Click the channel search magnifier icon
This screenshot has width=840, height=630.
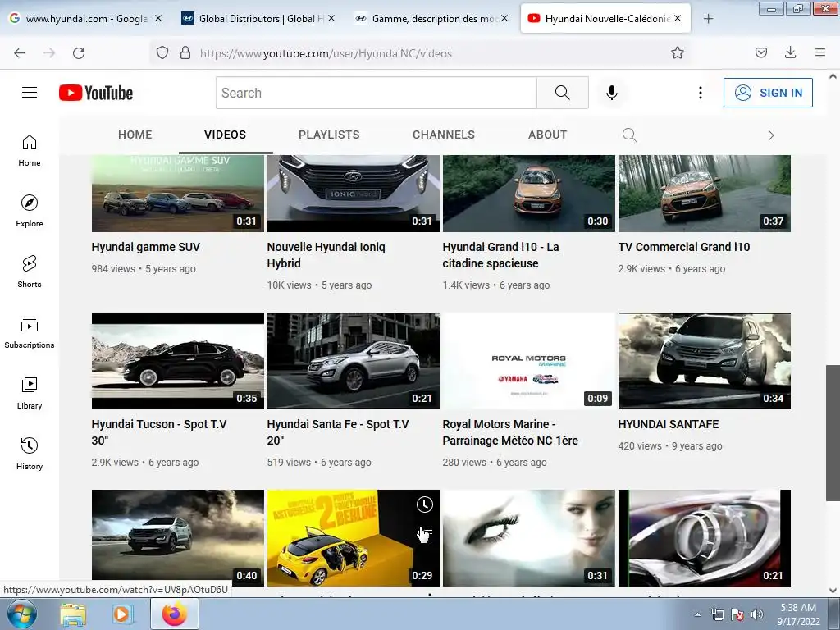pos(629,135)
